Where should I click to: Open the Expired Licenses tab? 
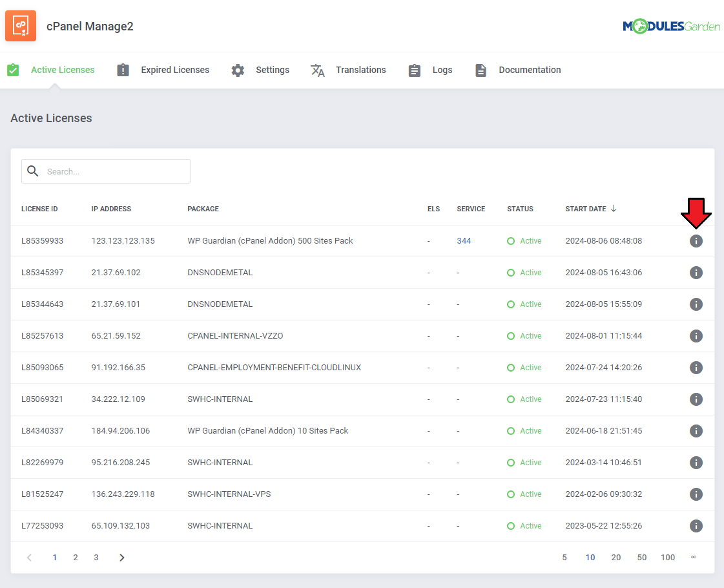click(x=175, y=70)
